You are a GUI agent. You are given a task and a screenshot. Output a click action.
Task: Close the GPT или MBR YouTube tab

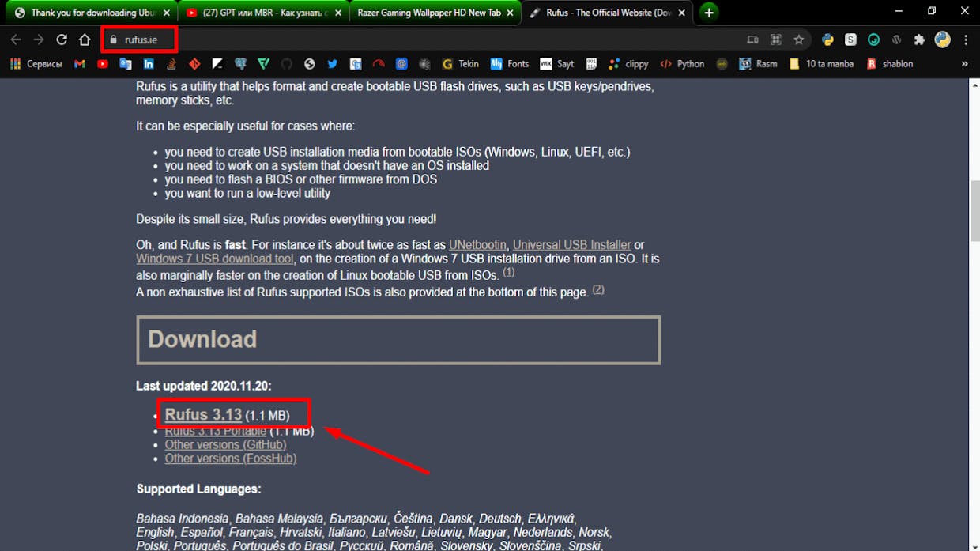click(337, 13)
